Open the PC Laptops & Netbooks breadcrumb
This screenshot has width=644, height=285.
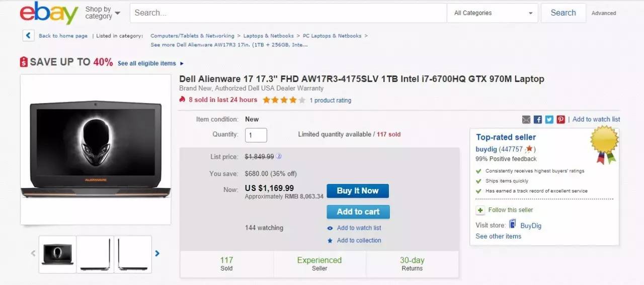click(x=332, y=36)
